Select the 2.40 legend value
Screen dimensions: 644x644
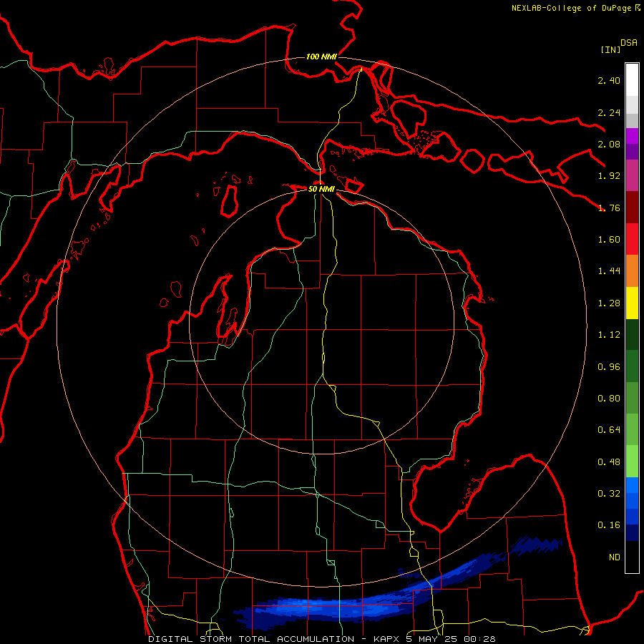pos(609,80)
